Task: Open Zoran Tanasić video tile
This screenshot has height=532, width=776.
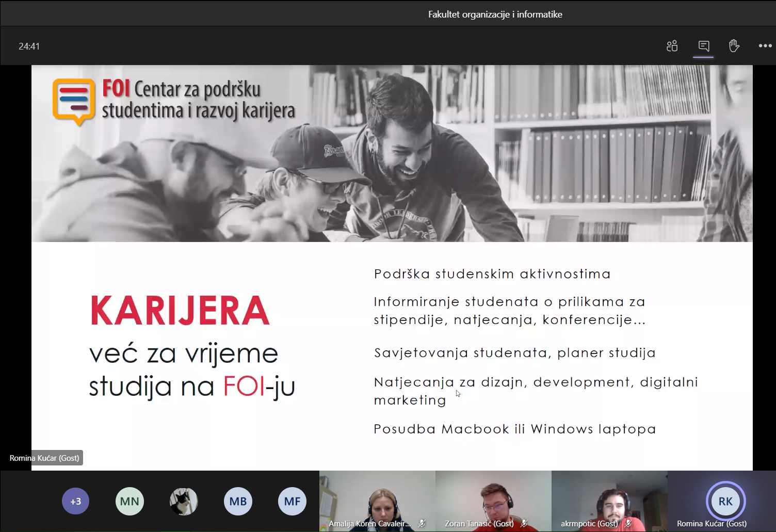Action: point(493,501)
